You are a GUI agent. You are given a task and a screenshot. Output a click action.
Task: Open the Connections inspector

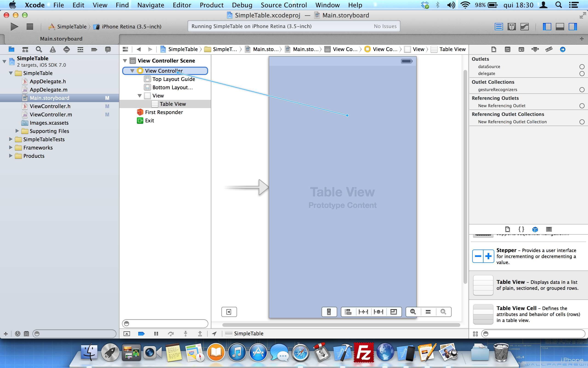pos(563,49)
